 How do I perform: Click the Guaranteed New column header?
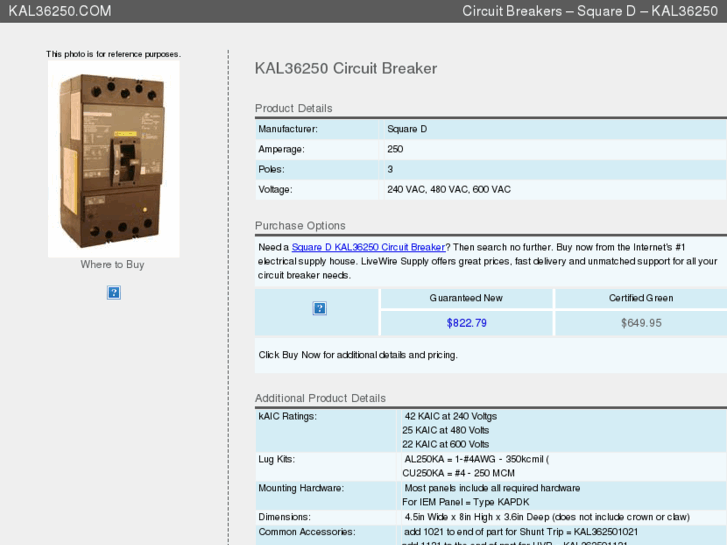(x=466, y=298)
